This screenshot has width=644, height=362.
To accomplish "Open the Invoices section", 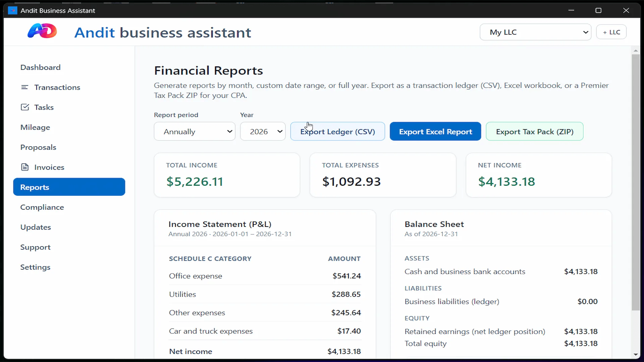I will 49,167.
